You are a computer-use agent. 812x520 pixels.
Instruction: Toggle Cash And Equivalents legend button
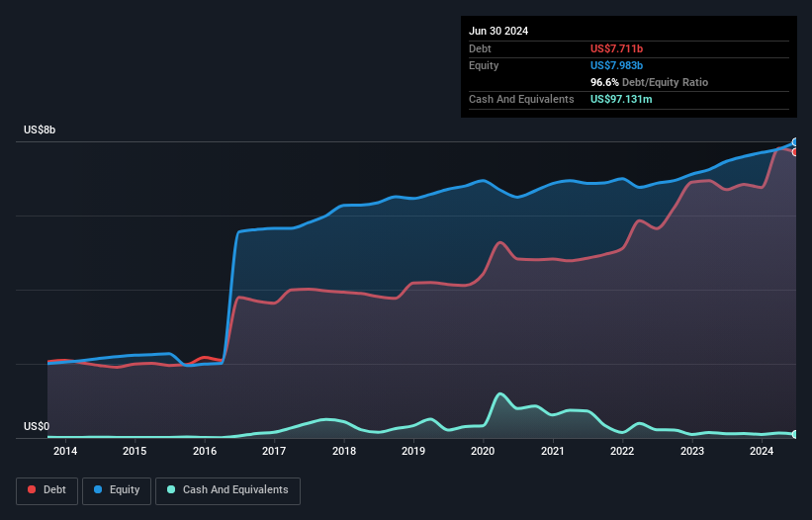coord(227,490)
